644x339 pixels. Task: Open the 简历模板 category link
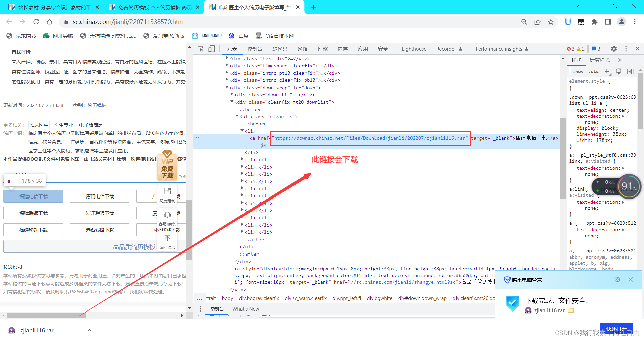pyautogui.click(x=97, y=105)
